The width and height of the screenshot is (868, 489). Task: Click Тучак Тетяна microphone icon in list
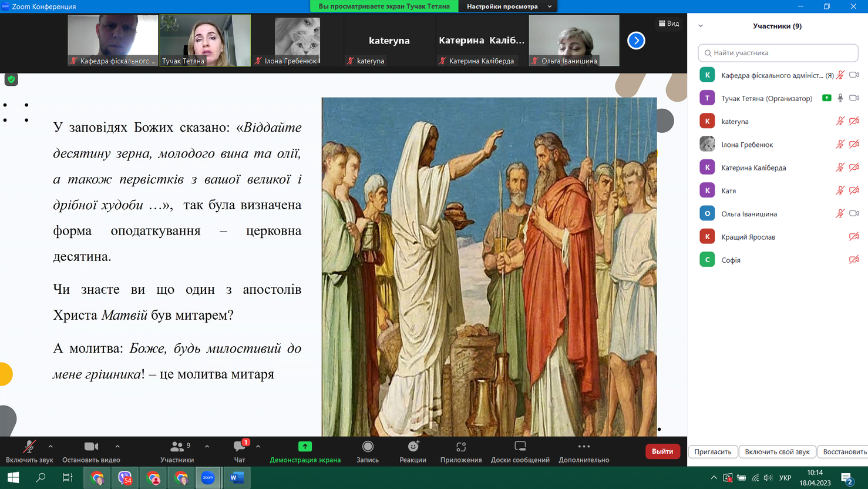click(x=840, y=98)
